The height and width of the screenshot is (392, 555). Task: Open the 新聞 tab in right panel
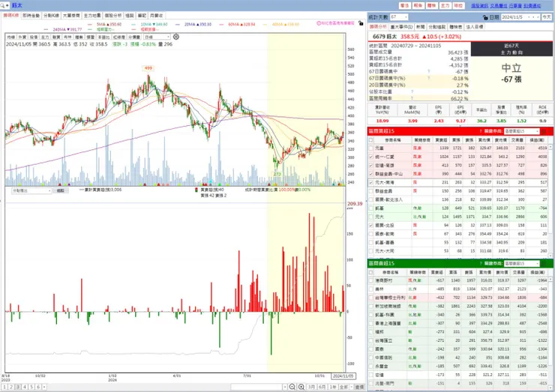pyautogui.click(x=421, y=27)
